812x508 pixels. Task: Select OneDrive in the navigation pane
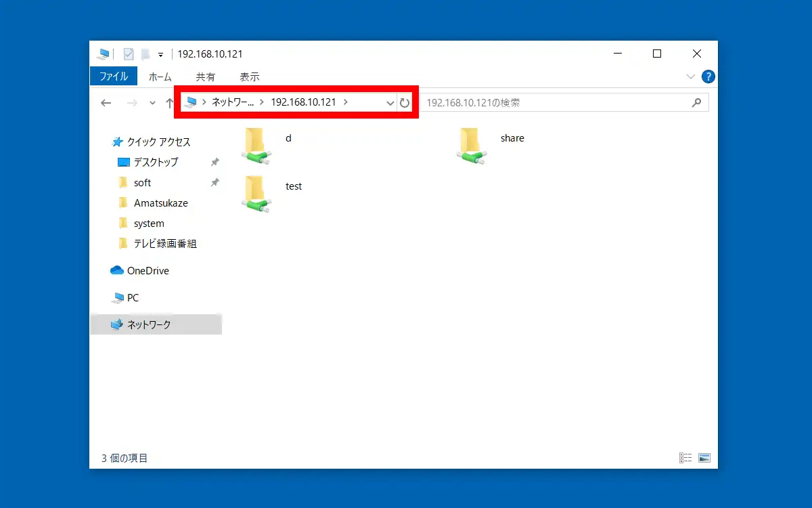click(x=148, y=270)
